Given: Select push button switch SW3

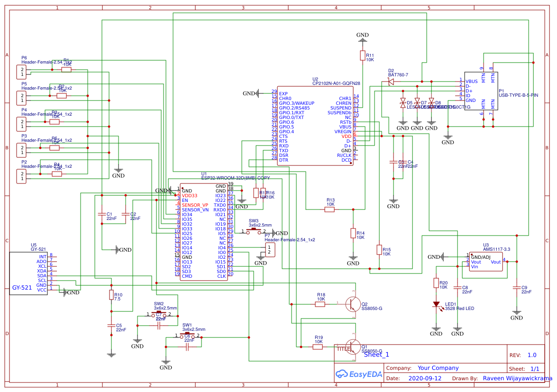Looking at the screenshot, I should (x=254, y=231).
